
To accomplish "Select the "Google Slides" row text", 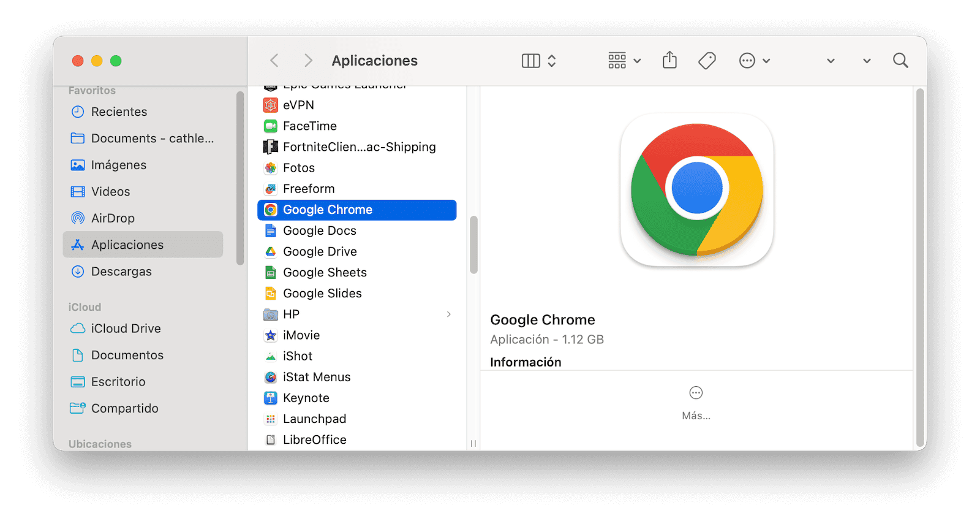I will pos(322,293).
